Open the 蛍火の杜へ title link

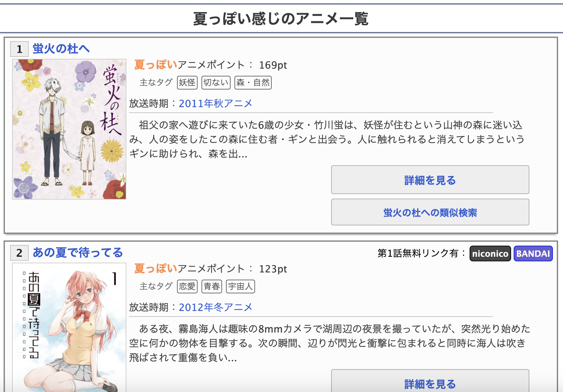coord(61,49)
